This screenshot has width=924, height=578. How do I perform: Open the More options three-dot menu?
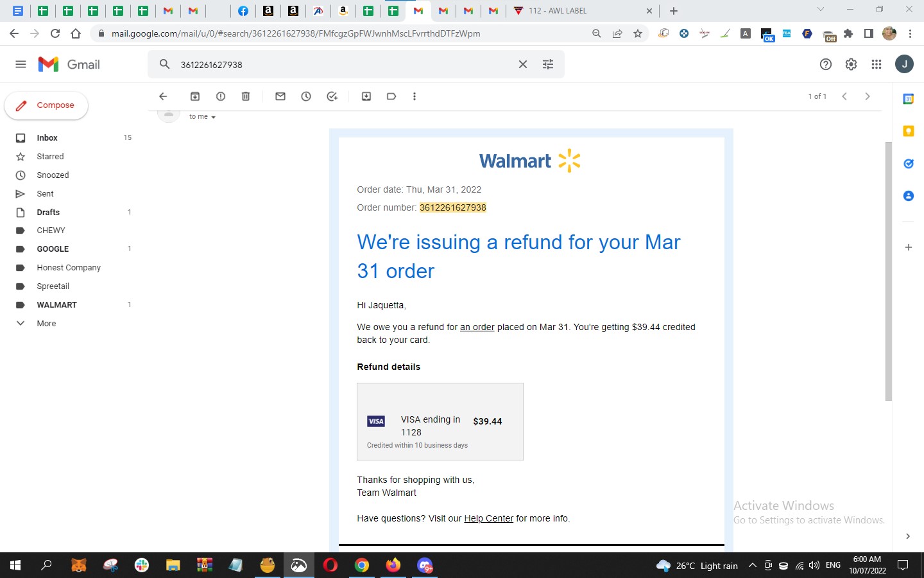pos(415,96)
